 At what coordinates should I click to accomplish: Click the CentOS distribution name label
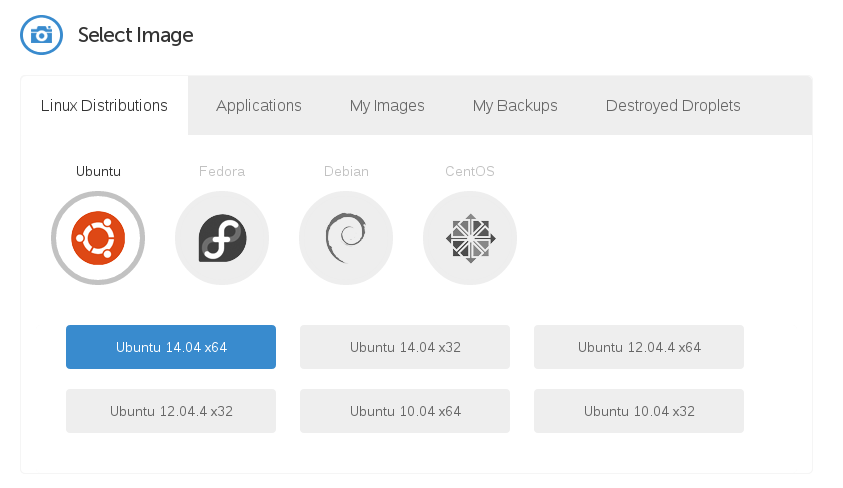(470, 171)
